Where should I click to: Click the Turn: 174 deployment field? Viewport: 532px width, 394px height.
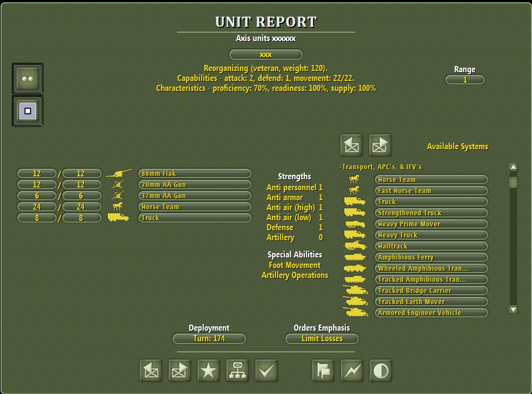[x=209, y=339]
